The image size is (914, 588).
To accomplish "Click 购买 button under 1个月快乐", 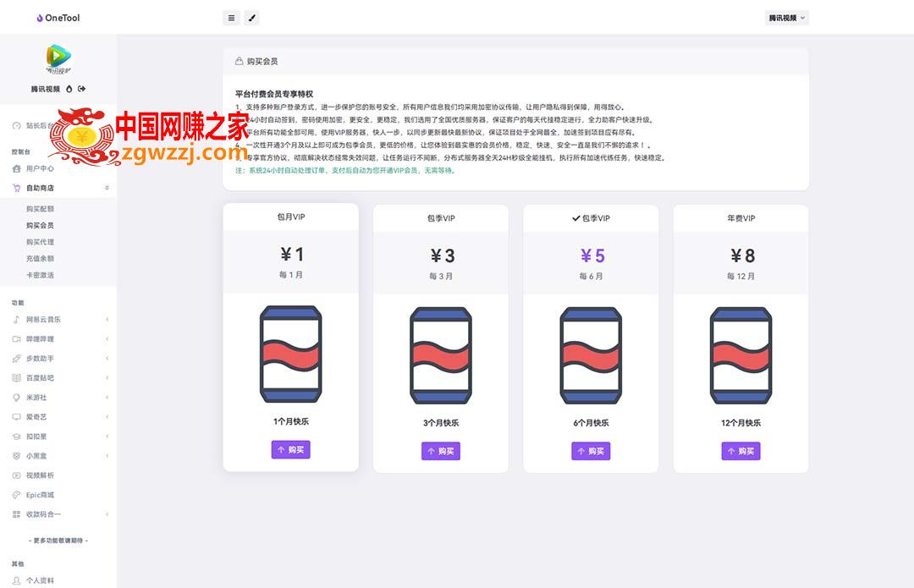I will point(291,449).
